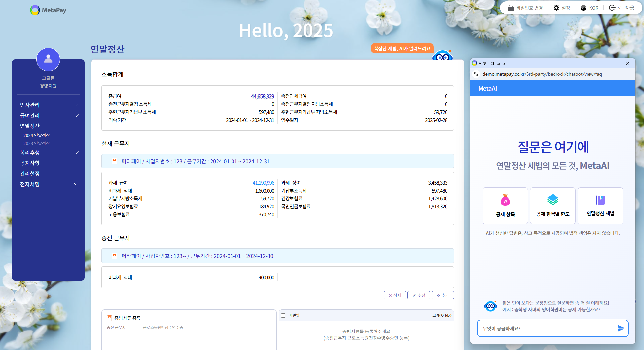Click the MetaAI header title
Viewport: 644px width, 350px height.
click(487, 88)
